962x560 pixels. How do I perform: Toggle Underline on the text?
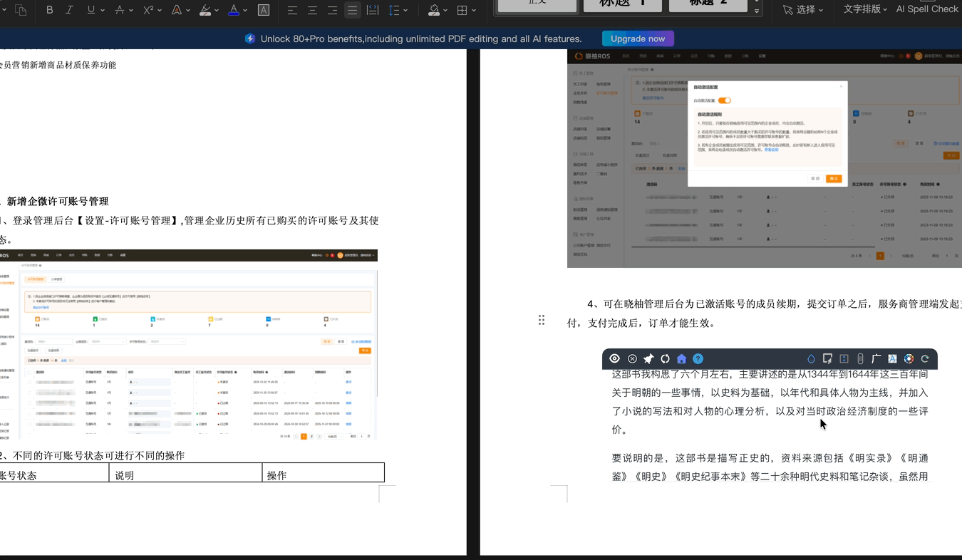pos(90,11)
